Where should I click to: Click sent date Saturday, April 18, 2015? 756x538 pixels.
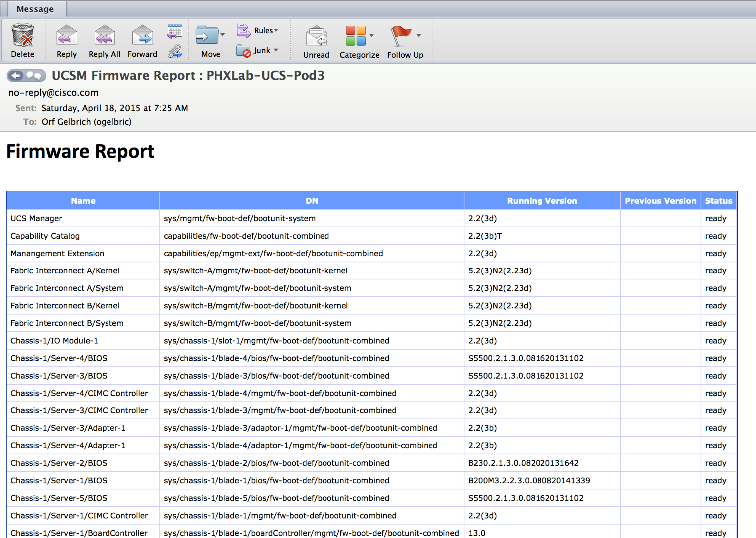coord(114,108)
